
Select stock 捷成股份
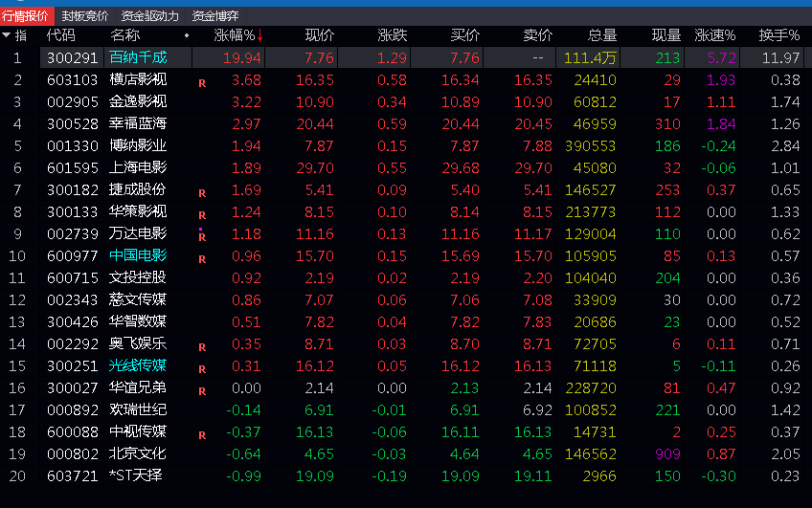(138, 189)
